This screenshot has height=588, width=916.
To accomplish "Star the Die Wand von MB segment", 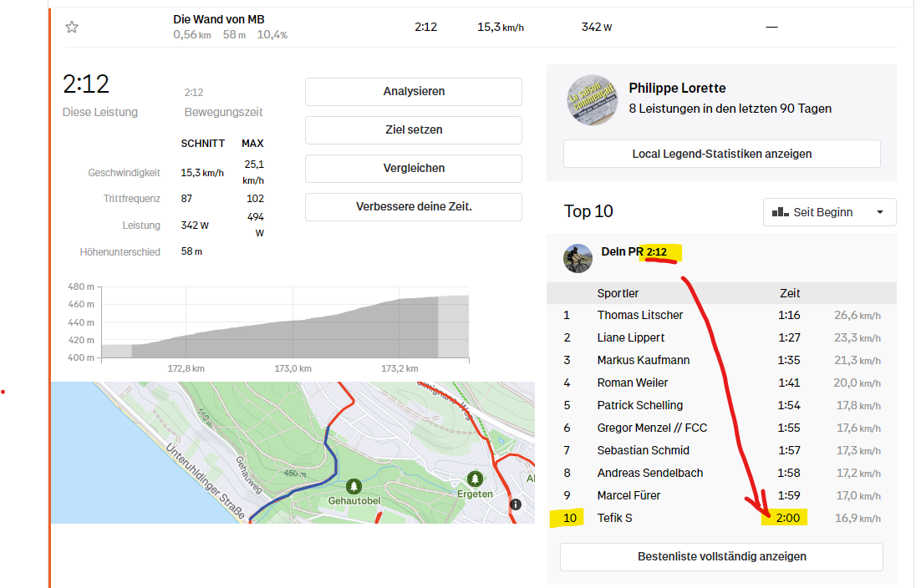I will (x=72, y=27).
